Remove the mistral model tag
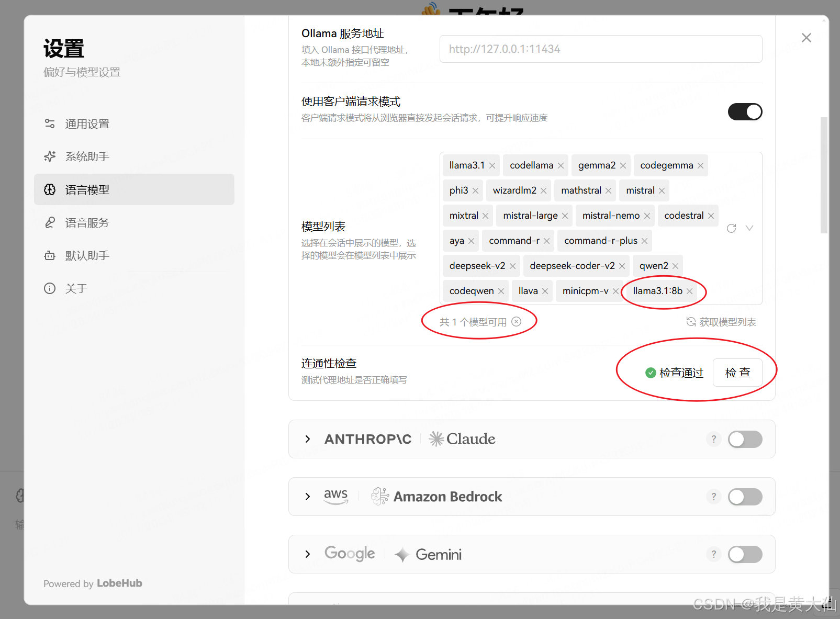840x619 pixels. (x=662, y=190)
